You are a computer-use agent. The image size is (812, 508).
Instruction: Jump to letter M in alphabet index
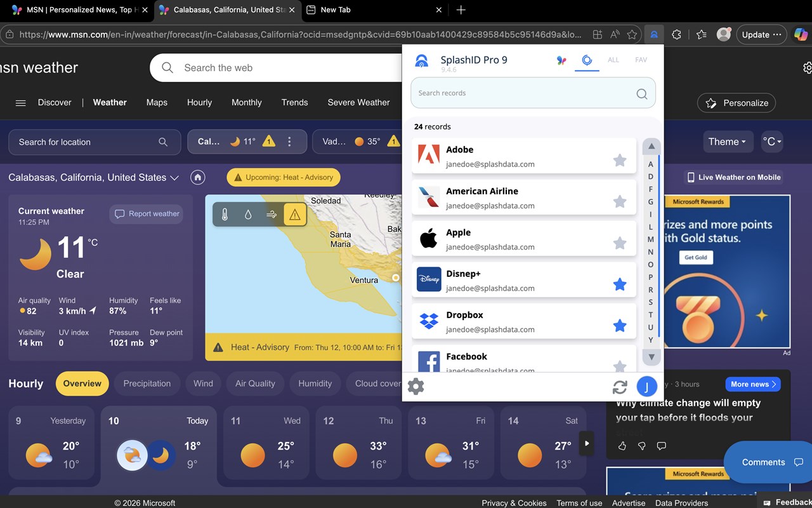(650, 239)
